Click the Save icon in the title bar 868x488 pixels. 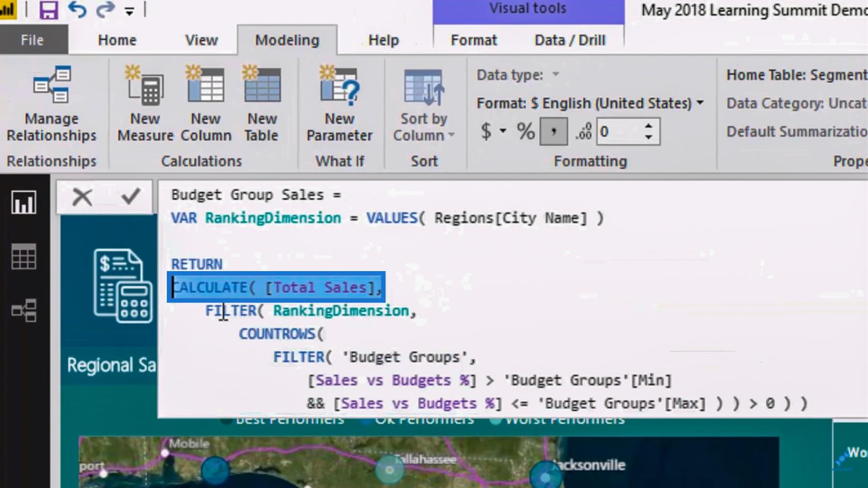[x=49, y=10]
